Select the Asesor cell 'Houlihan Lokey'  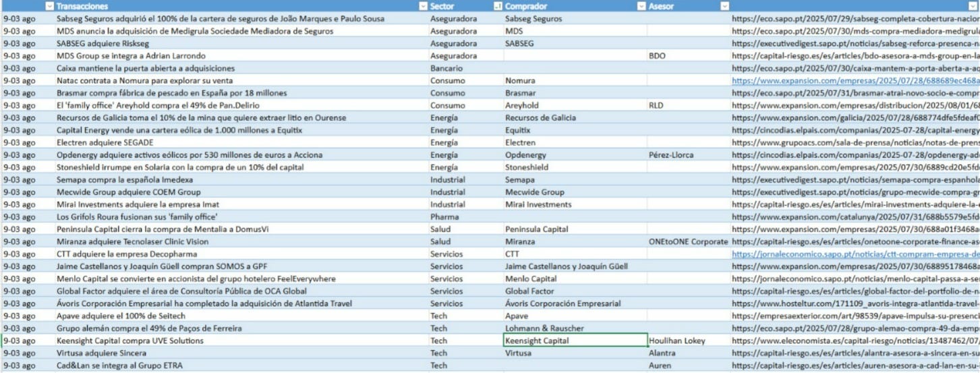pyautogui.click(x=689, y=341)
